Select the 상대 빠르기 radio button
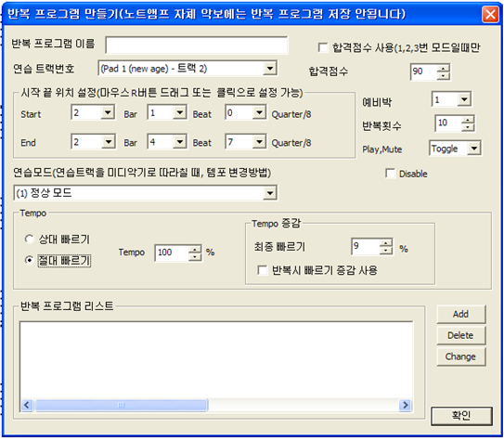Image resolution: width=504 pixels, height=441 pixels. (30, 240)
